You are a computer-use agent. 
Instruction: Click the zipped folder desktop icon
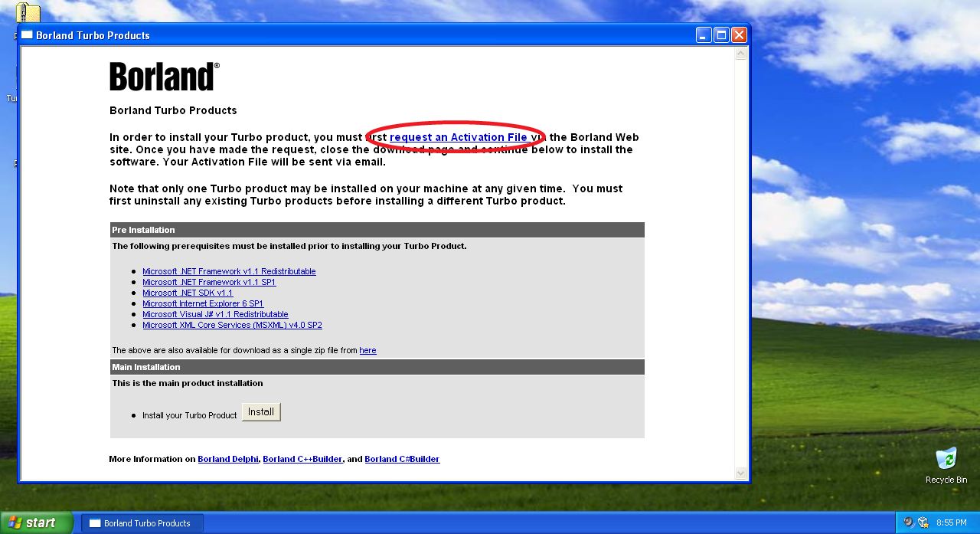(28, 13)
